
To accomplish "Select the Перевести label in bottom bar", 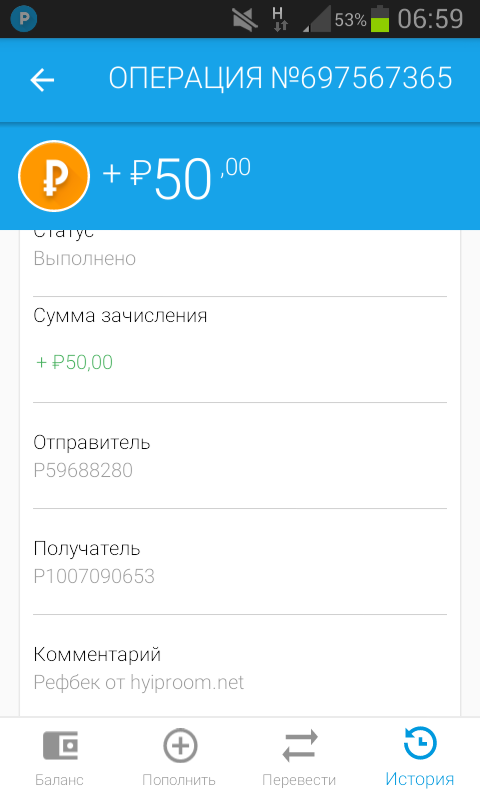I will coord(299,780).
